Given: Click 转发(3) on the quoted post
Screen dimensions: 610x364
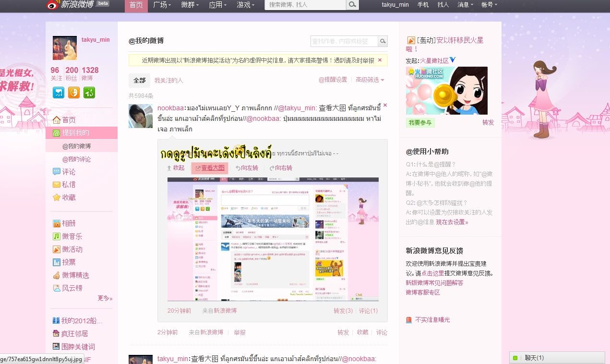Looking at the screenshot, I should pyautogui.click(x=343, y=311).
